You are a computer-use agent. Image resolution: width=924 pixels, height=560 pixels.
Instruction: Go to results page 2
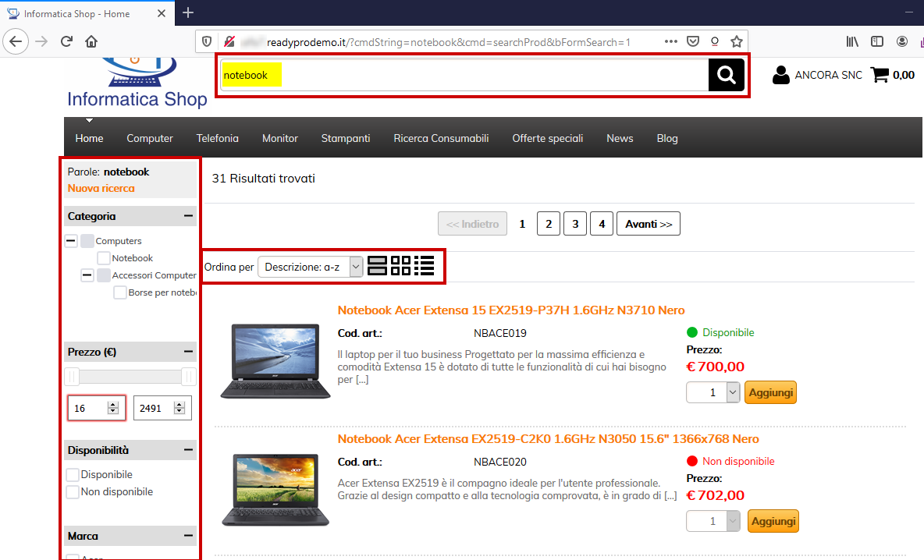[549, 224]
